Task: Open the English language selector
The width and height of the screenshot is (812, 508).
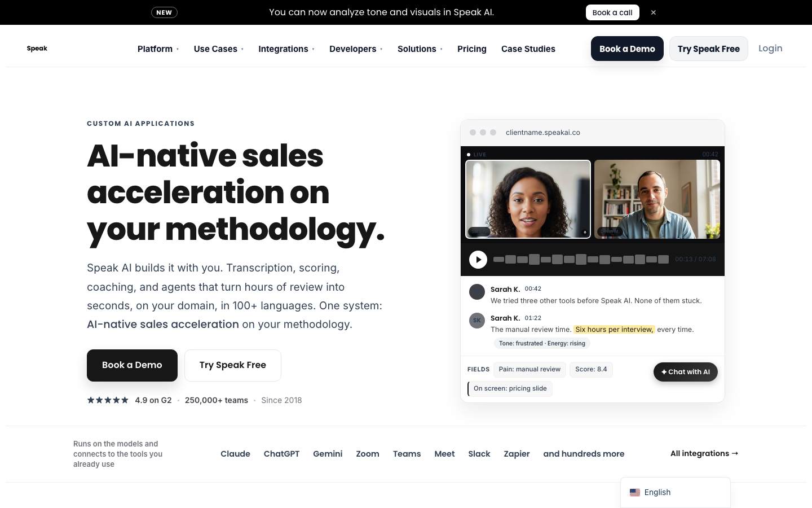Action: point(675,492)
